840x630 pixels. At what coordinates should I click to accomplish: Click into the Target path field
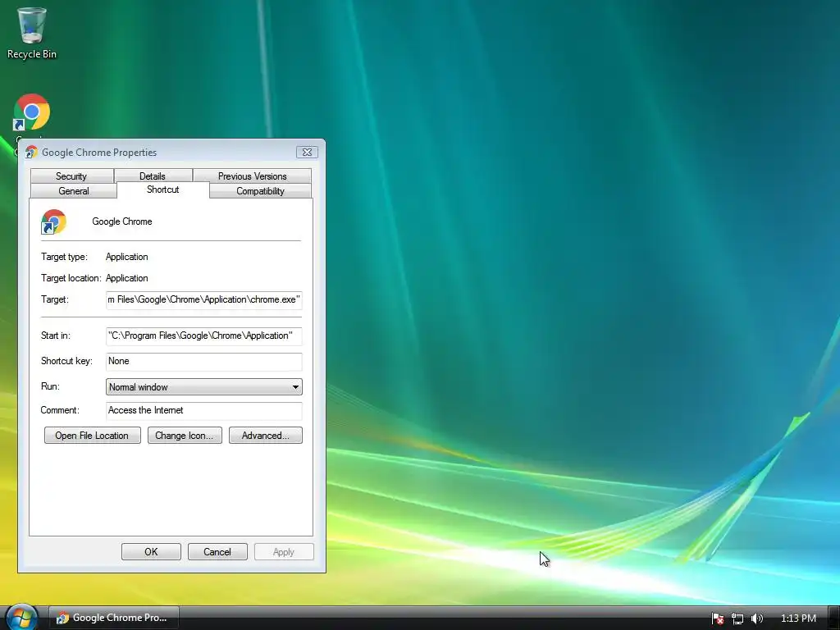204,299
